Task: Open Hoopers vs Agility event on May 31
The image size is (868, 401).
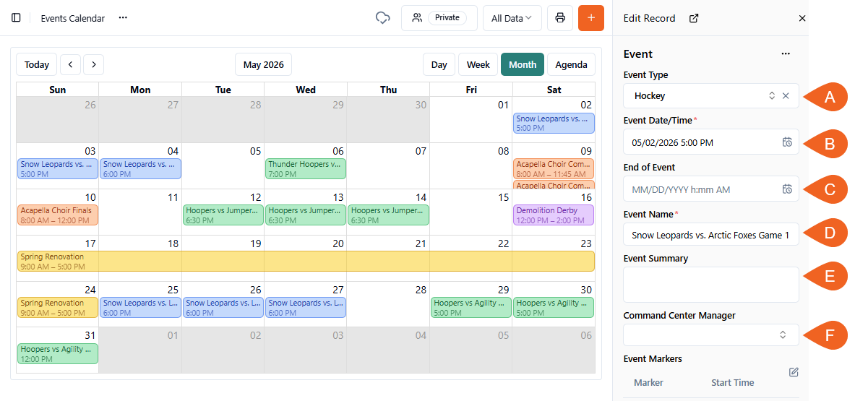Action: click(x=58, y=354)
